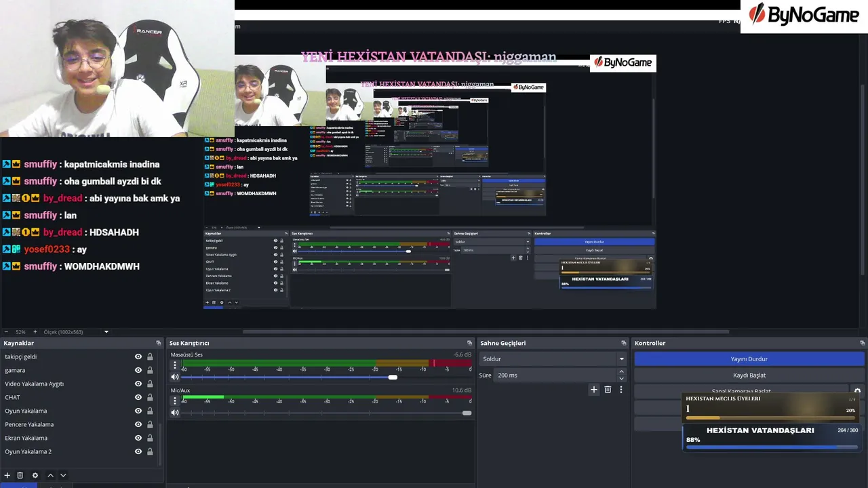Click preview horizontal scrollbar

(486, 332)
